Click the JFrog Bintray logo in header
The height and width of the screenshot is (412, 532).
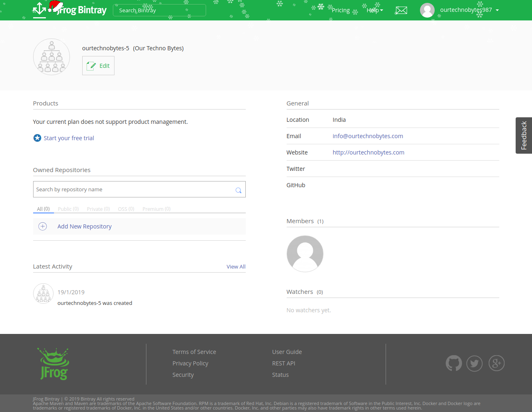[x=70, y=9]
